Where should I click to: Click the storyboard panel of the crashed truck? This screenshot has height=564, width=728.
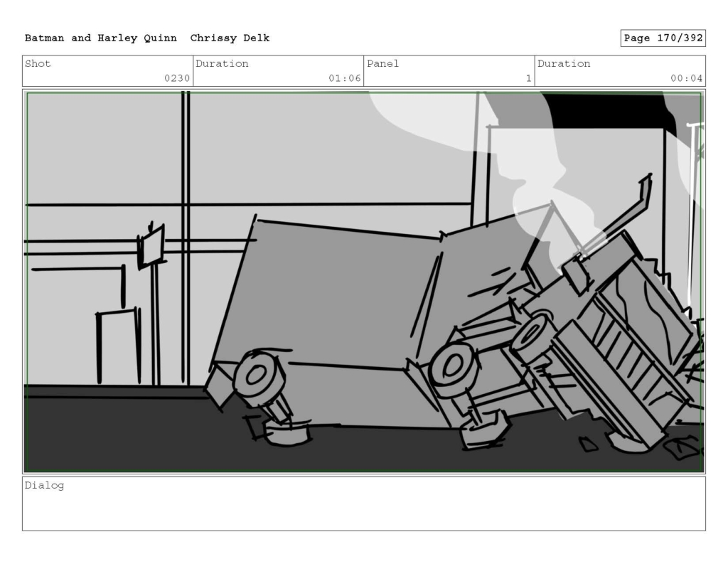364,282
